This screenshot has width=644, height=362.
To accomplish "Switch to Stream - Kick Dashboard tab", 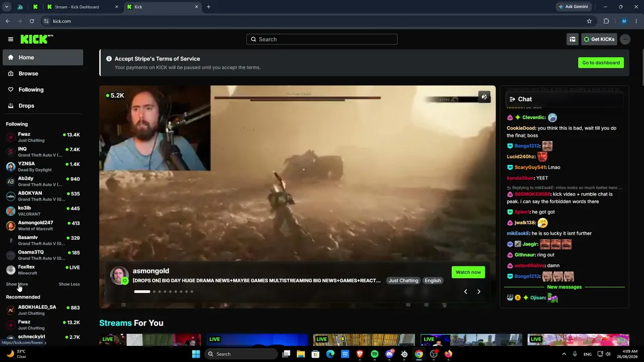I will point(82,7).
